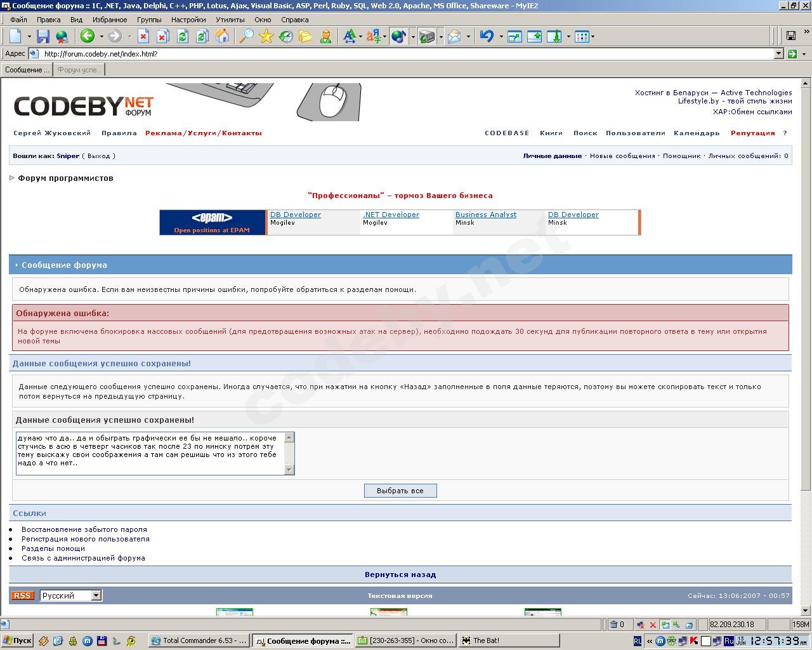Click the green-arrow device toolbar icon
Image resolution: width=812 pixels, height=650 pixels.
(427, 36)
